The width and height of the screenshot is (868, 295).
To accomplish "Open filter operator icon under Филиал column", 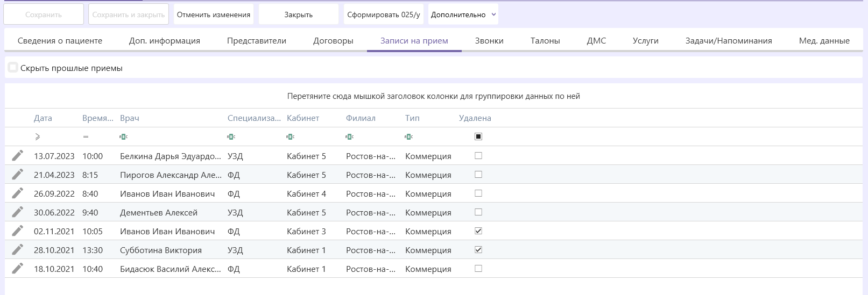I will [x=350, y=136].
